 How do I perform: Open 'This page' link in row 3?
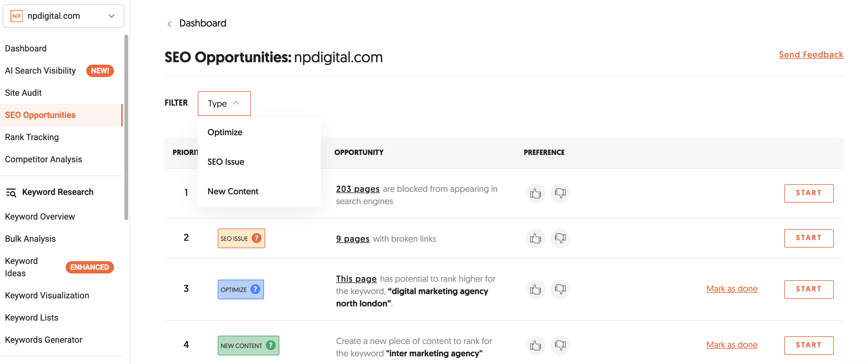[356, 279]
